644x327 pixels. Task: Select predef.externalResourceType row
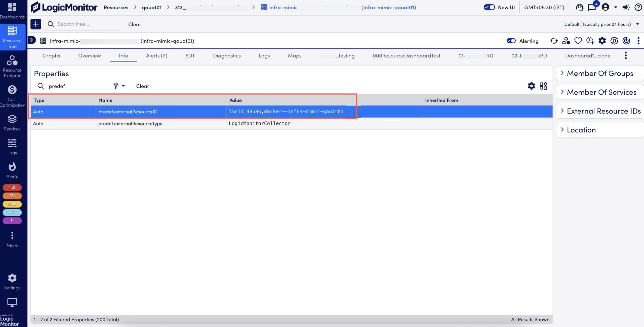(x=292, y=123)
